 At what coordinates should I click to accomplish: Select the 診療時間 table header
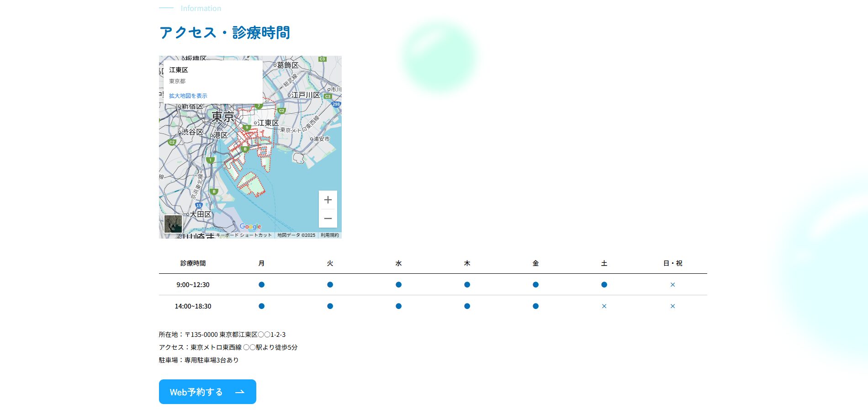pyautogui.click(x=193, y=263)
